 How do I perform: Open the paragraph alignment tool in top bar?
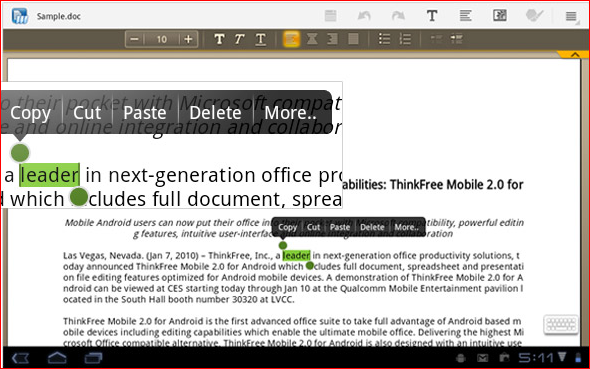(x=465, y=16)
